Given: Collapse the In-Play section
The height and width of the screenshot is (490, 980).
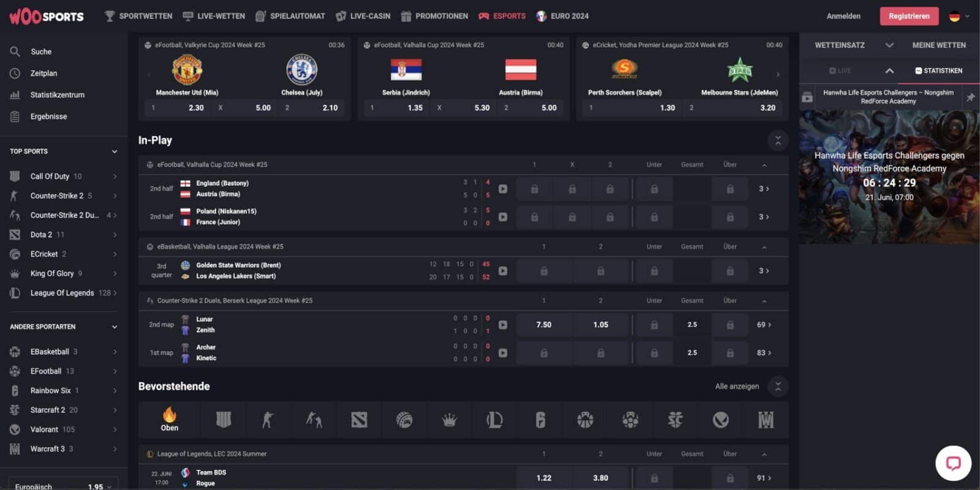Looking at the screenshot, I should [x=778, y=140].
